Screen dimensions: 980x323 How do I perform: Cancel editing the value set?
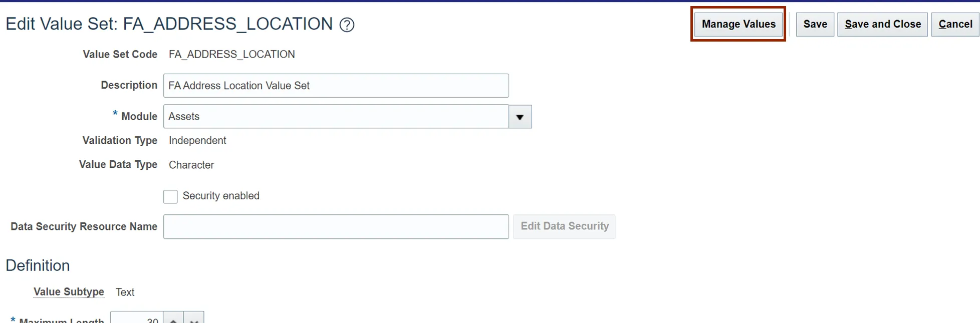[955, 24]
